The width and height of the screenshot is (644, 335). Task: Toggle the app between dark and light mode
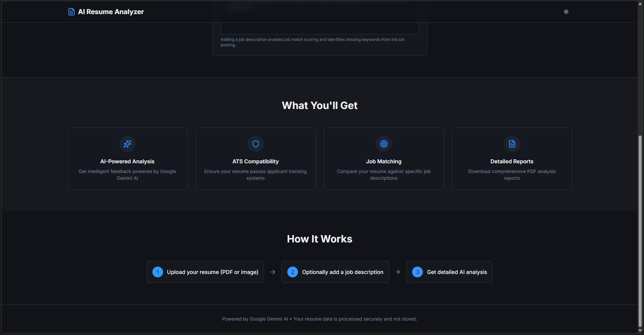tap(566, 12)
